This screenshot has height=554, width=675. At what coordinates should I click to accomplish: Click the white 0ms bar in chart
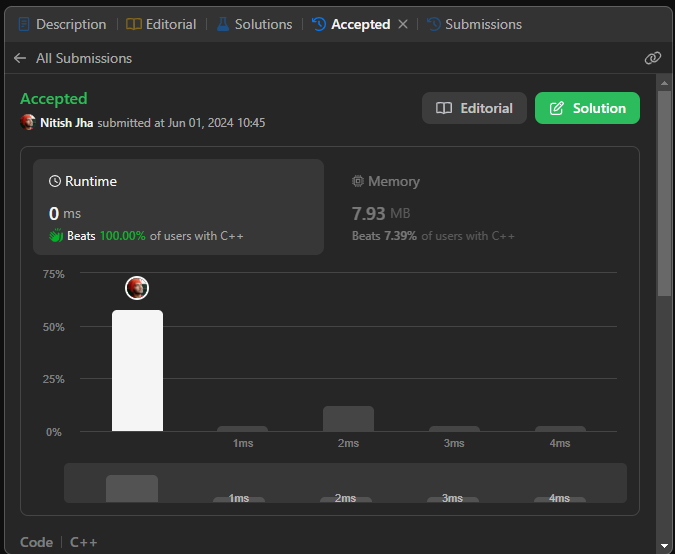tap(137, 370)
